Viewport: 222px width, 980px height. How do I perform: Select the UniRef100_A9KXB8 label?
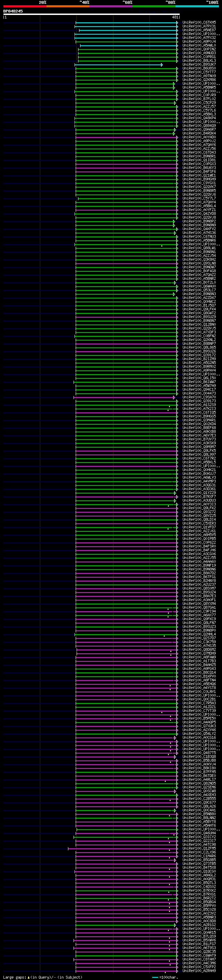tap(199, 431)
